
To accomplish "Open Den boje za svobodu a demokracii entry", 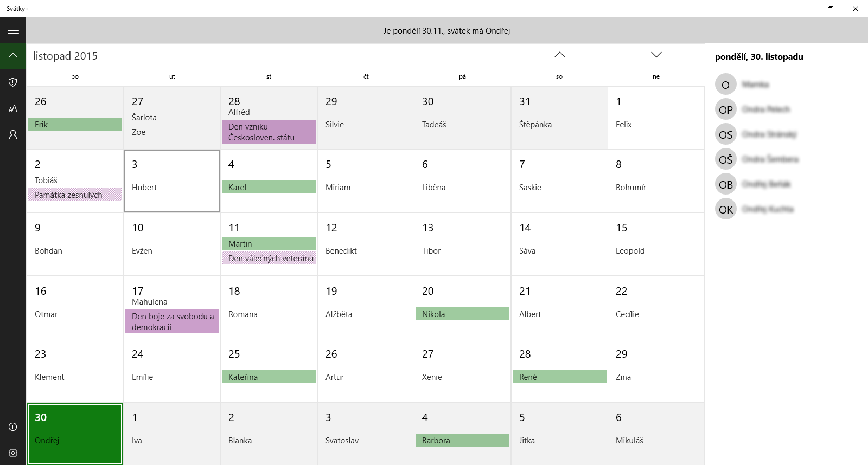I will [x=172, y=321].
